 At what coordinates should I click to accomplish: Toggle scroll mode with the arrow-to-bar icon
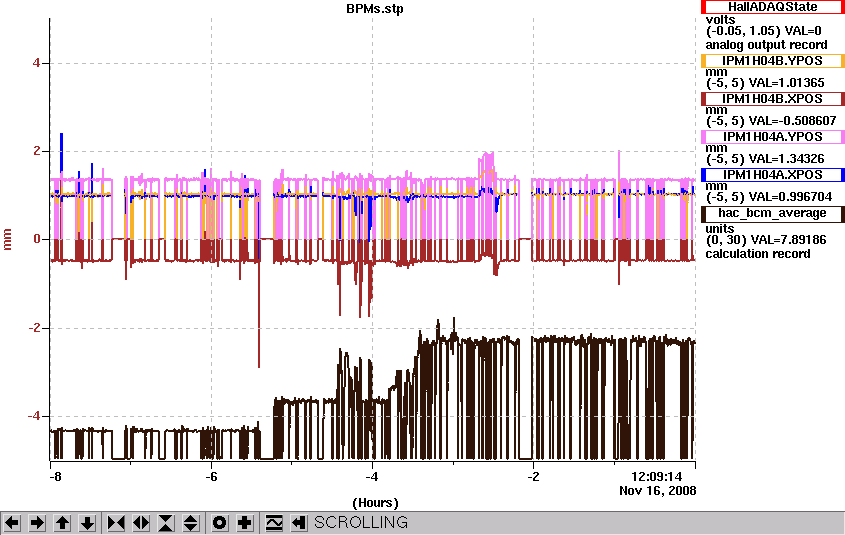299,523
